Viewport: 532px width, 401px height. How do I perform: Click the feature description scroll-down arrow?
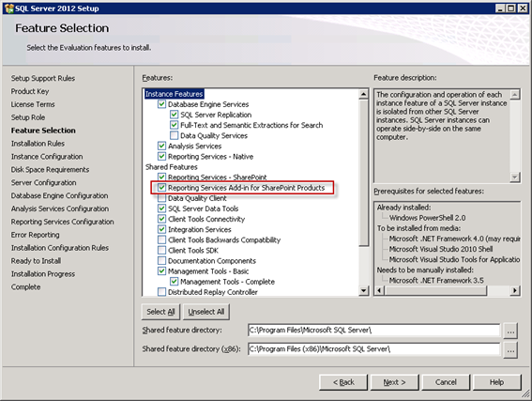[515, 177]
